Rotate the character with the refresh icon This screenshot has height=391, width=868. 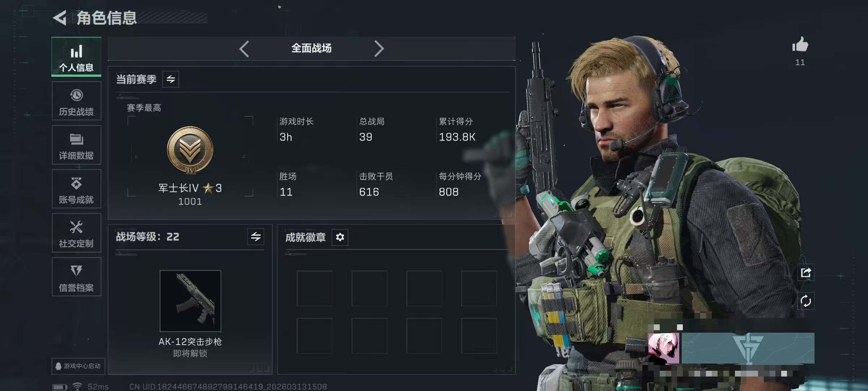pos(806,301)
